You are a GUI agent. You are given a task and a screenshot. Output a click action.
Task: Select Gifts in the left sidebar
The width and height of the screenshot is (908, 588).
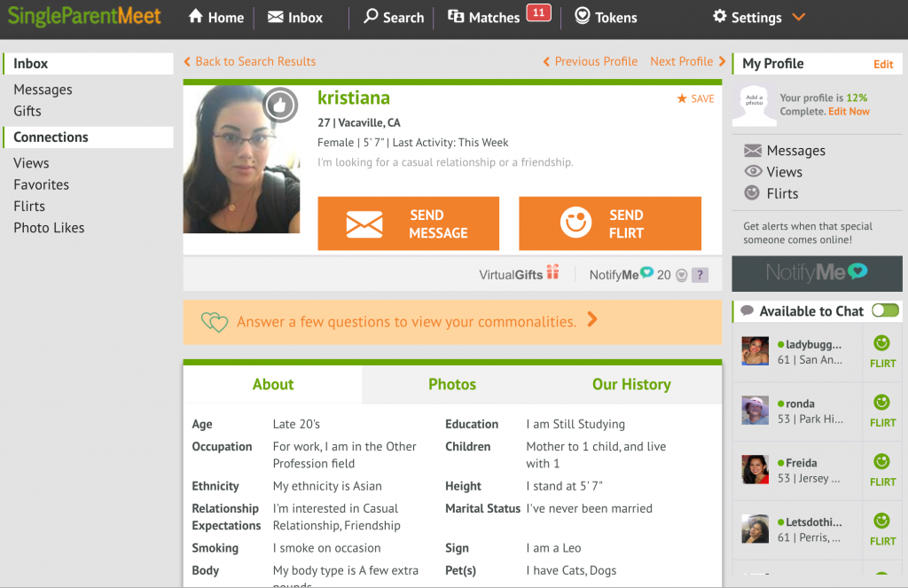coord(27,111)
